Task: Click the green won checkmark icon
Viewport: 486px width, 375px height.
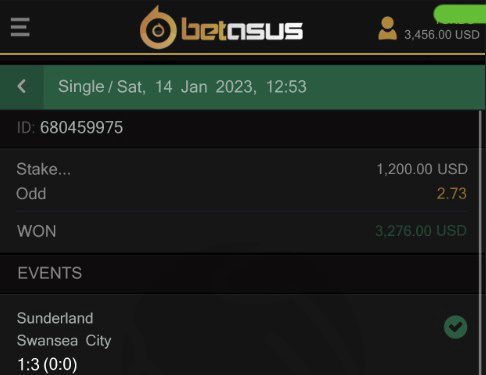Action: pos(455,327)
